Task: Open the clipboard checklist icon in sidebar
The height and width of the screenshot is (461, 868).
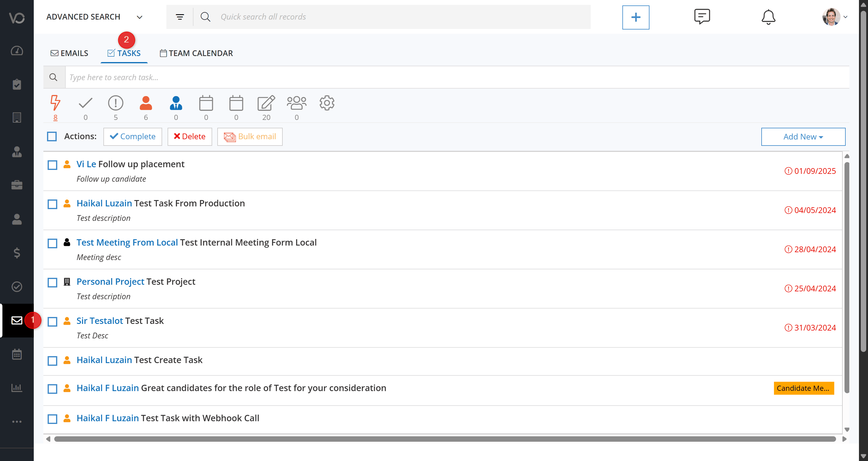Action: coord(17,84)
